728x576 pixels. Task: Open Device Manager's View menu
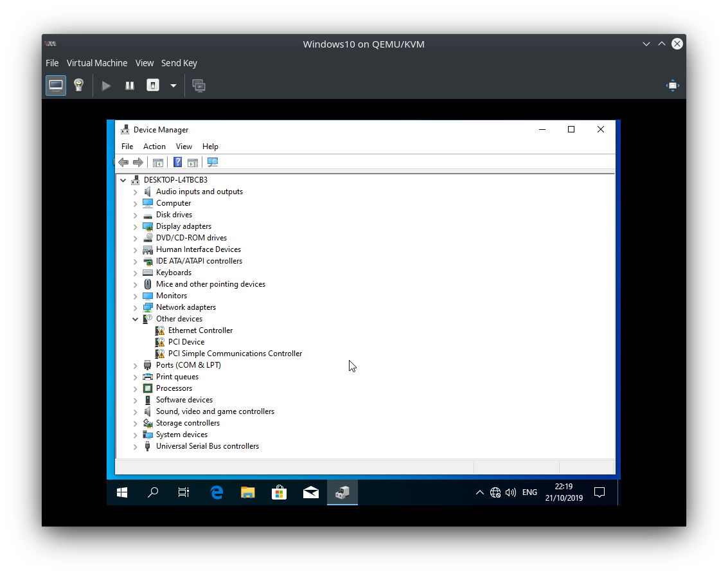[184, 147]
